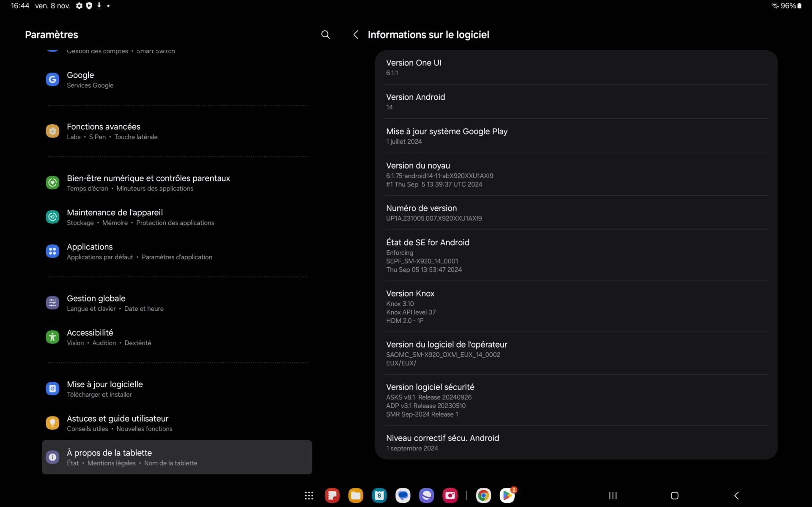Viewport: 812px width, 507px height.
Task: Tap Version Knox row
Action: 576,307
